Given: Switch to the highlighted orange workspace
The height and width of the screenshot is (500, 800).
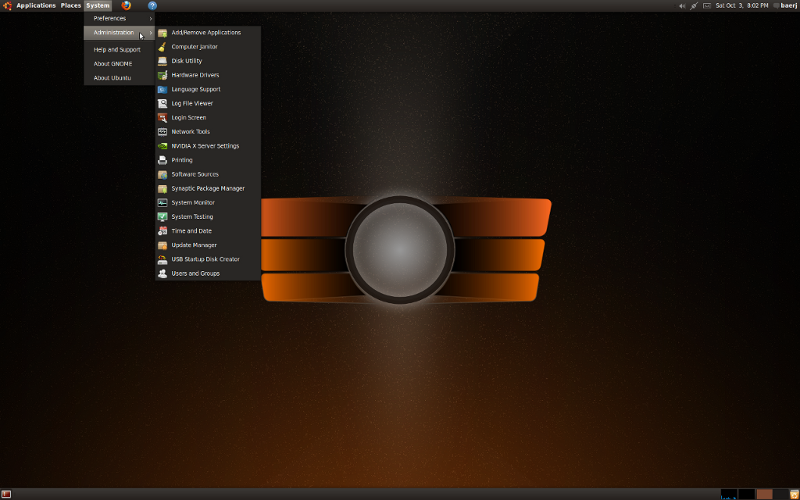Looking at the screenshot, I should [x=764, y=494].
